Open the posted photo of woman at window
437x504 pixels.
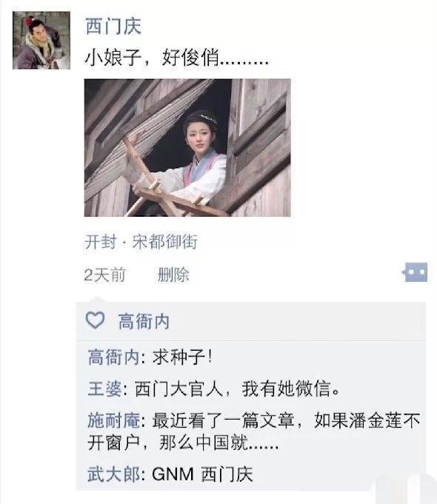pos(187,147)
